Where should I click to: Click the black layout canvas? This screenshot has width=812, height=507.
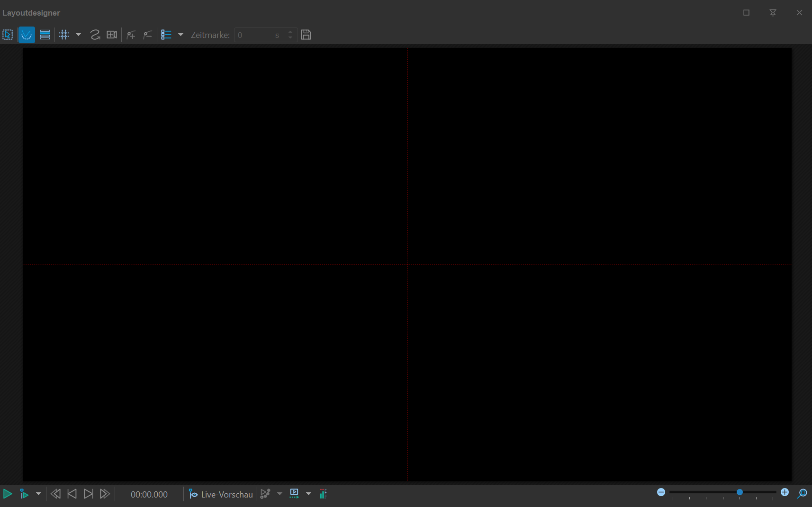407,264
